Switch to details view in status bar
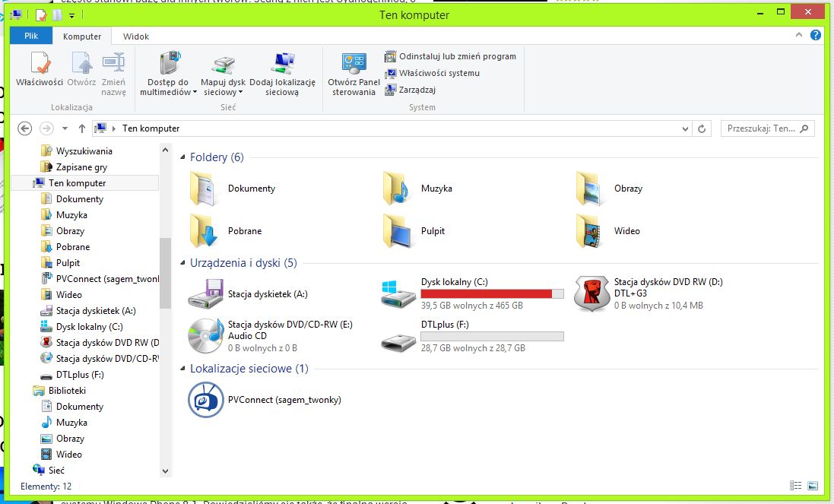 796,486
